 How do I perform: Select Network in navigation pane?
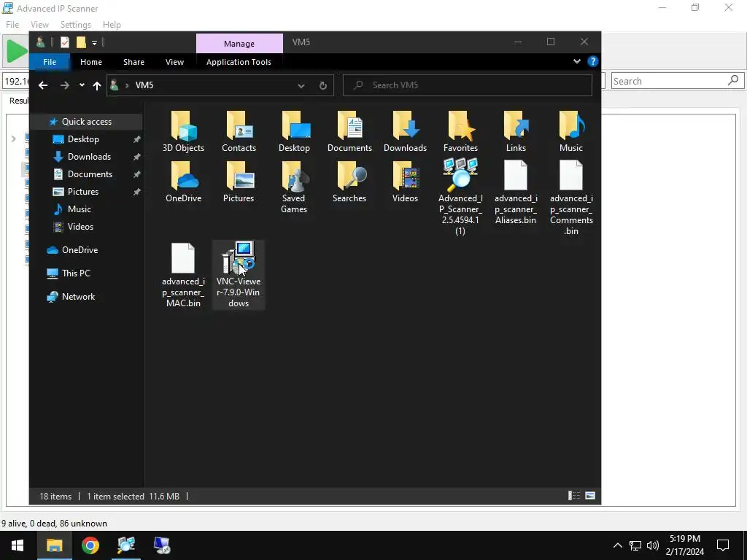pyautogui.click(x=78, y=297)
